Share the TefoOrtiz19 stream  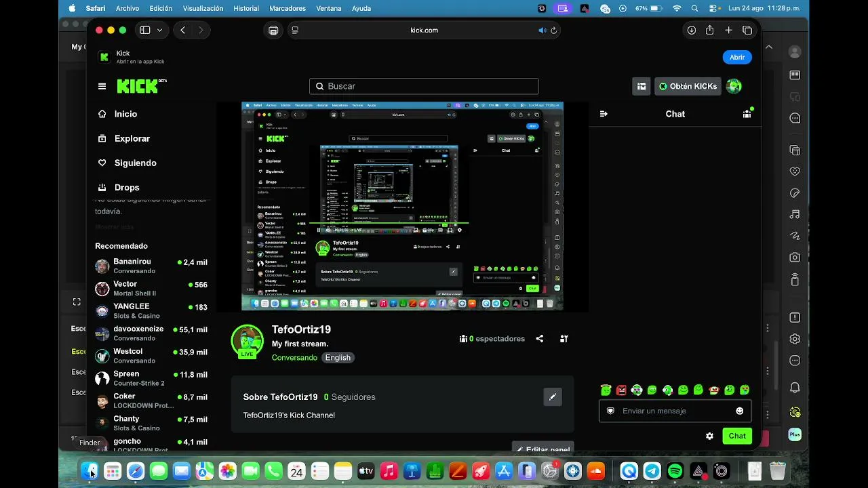540,338
